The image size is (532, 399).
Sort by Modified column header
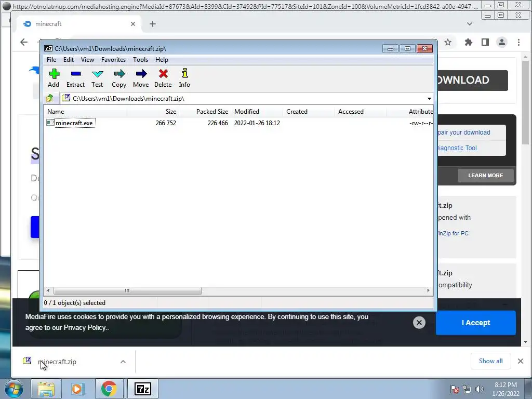[257, 112]
